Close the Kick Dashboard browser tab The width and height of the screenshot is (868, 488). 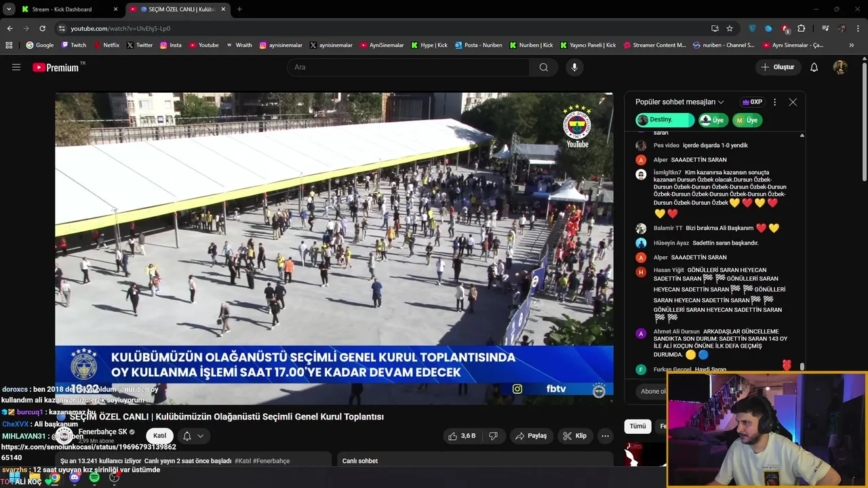(x=115, y=9)
